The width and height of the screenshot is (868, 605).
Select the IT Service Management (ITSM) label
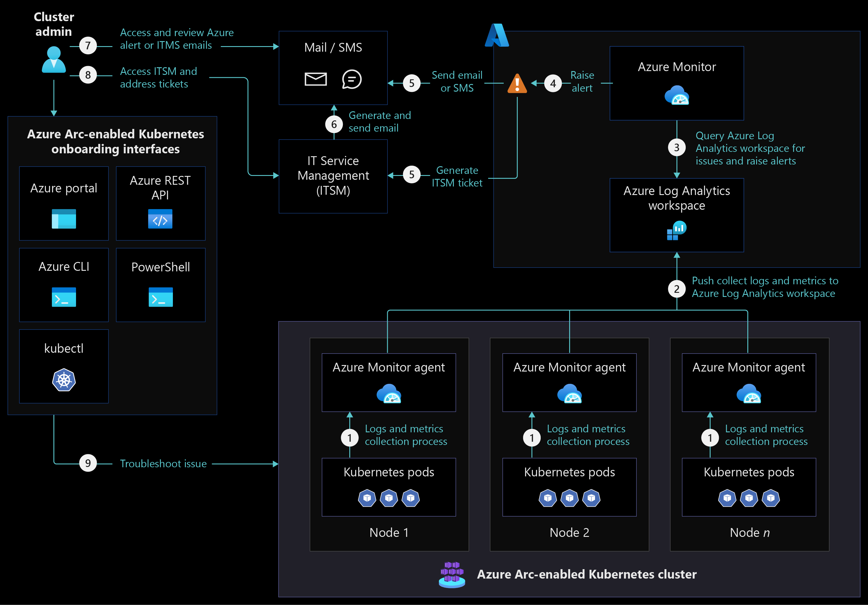pyautogui.click(x=333, y=176)
